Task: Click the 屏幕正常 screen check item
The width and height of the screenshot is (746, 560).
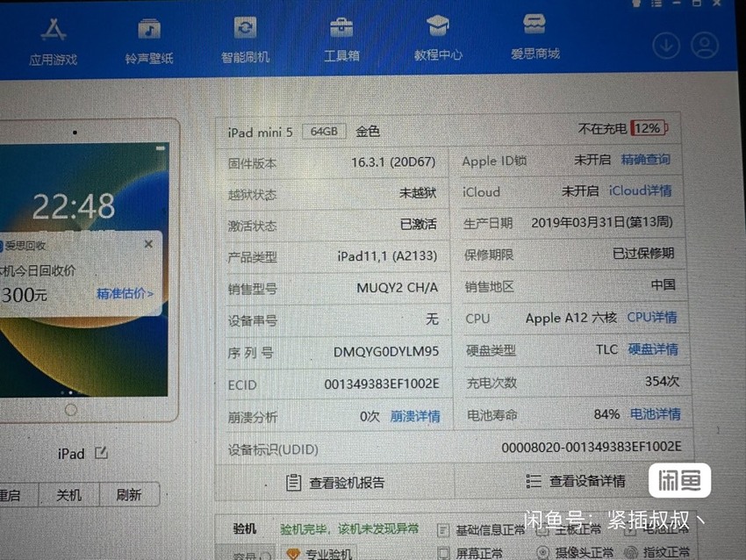Action: [470, 553]
